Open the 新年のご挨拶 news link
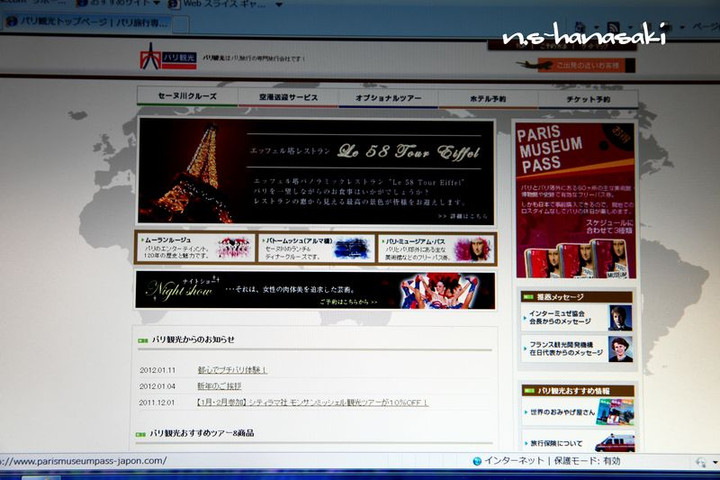 [x=219, y=386]
